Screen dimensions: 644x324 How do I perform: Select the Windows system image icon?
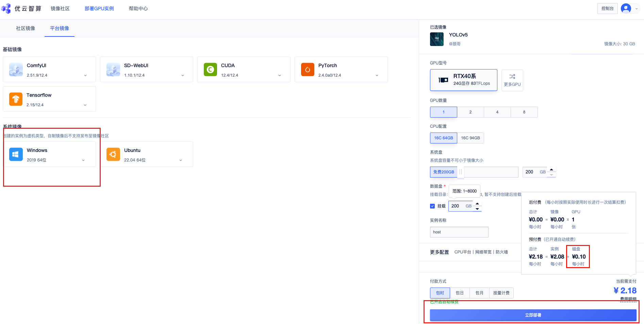(16, 154)
